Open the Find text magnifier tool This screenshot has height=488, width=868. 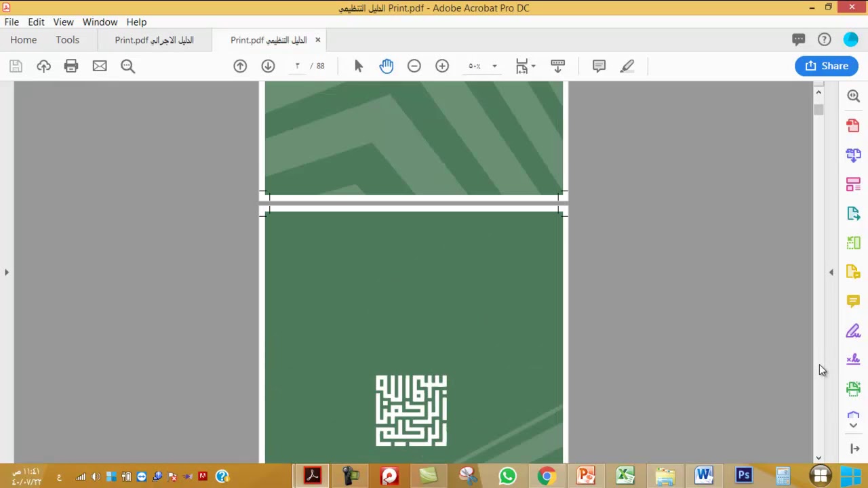click(x=127, y=66)
